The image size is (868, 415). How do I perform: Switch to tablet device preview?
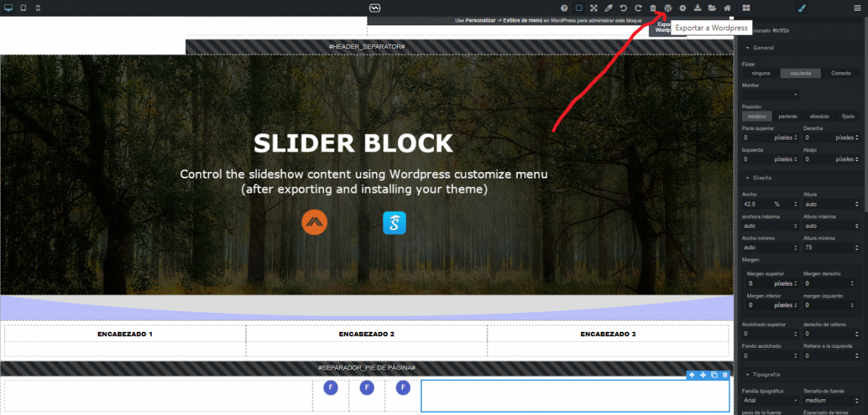click(23, 8)
